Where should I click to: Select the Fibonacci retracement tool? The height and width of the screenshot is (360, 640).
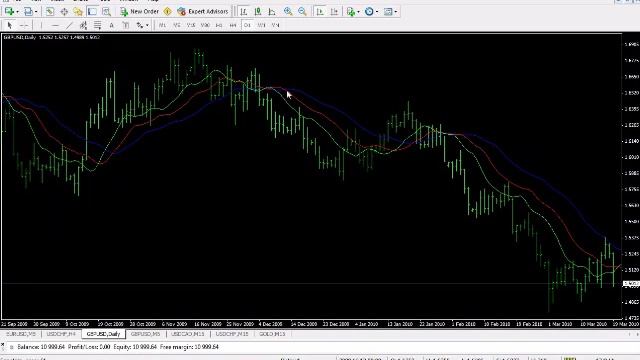pyautogui.click(x=97, y=25)
